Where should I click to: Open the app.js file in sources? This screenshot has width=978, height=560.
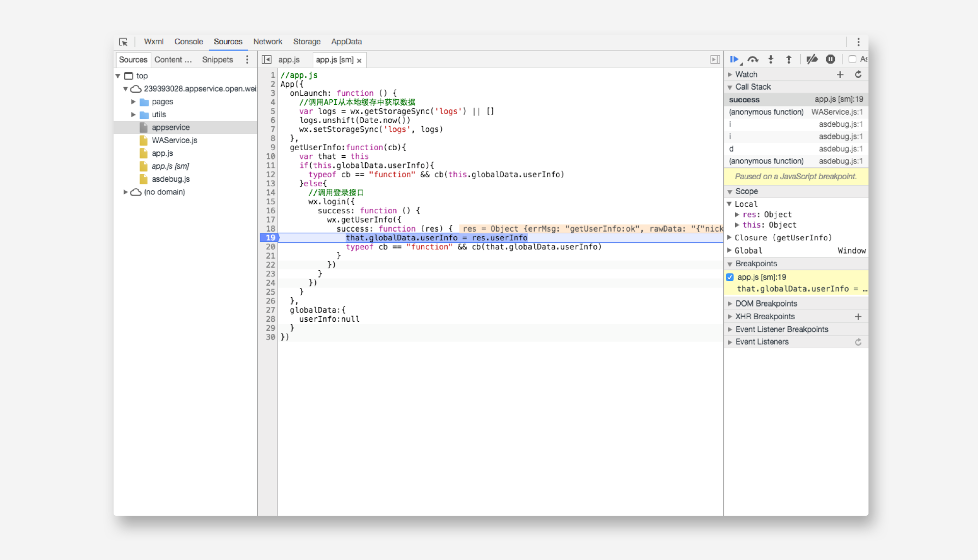coord(162,153)
